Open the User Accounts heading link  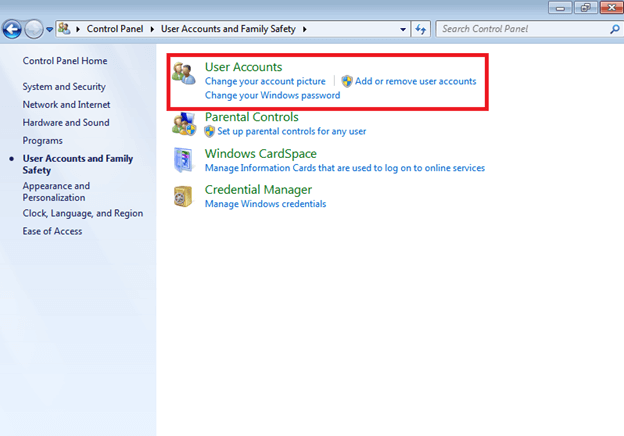(243, 67)
